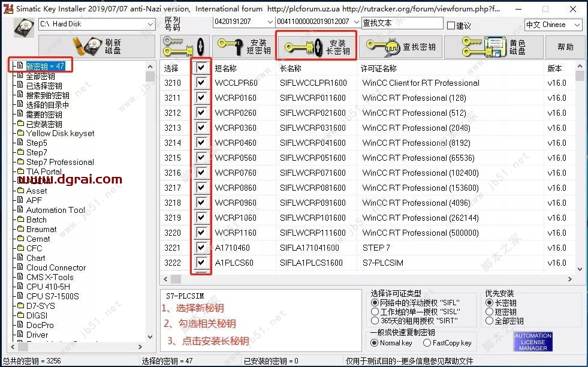
Task: Select Step5 in the tree
Action: pyautogui.click(x=37, y=143)
